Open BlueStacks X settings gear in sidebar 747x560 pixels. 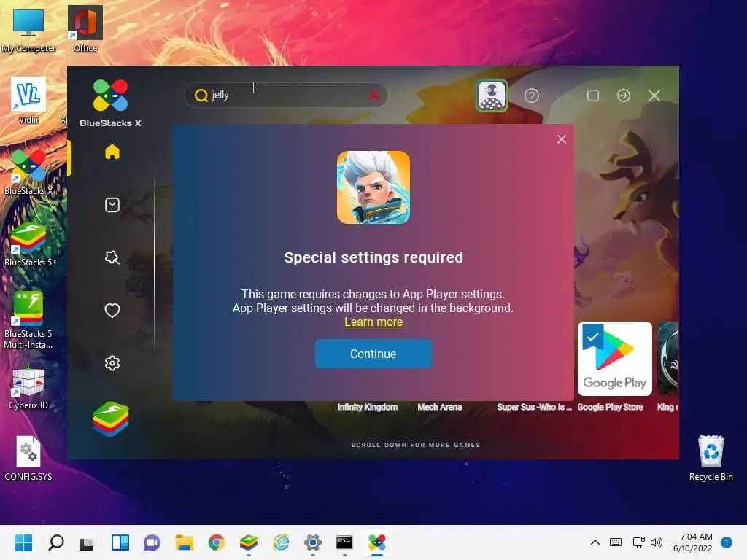click(x=112, y=363)
